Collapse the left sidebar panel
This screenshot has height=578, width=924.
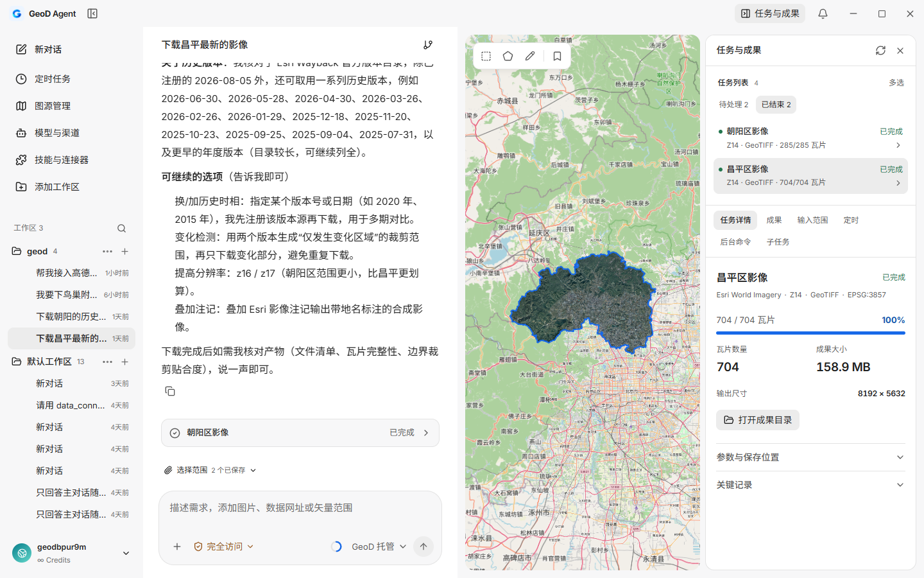coord(92,13)
